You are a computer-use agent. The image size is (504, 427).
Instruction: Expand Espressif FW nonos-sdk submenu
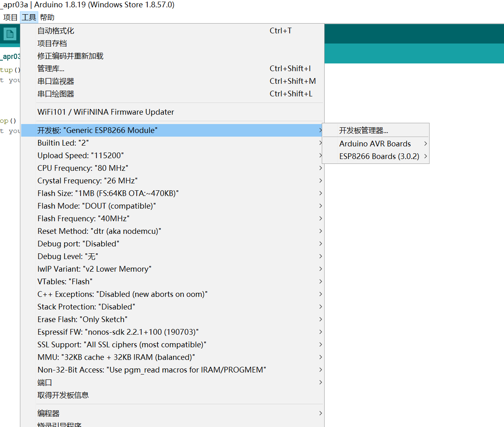click(x=172, y=332)
